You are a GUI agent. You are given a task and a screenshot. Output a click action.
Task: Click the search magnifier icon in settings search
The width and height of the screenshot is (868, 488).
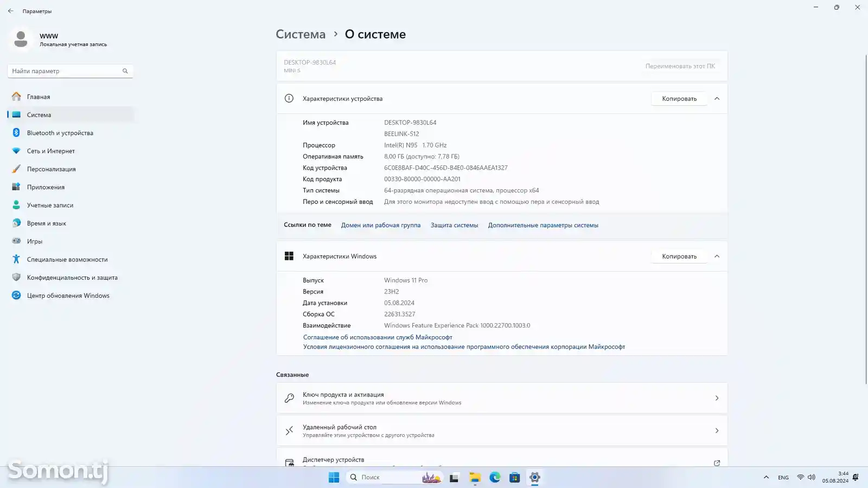125,71
